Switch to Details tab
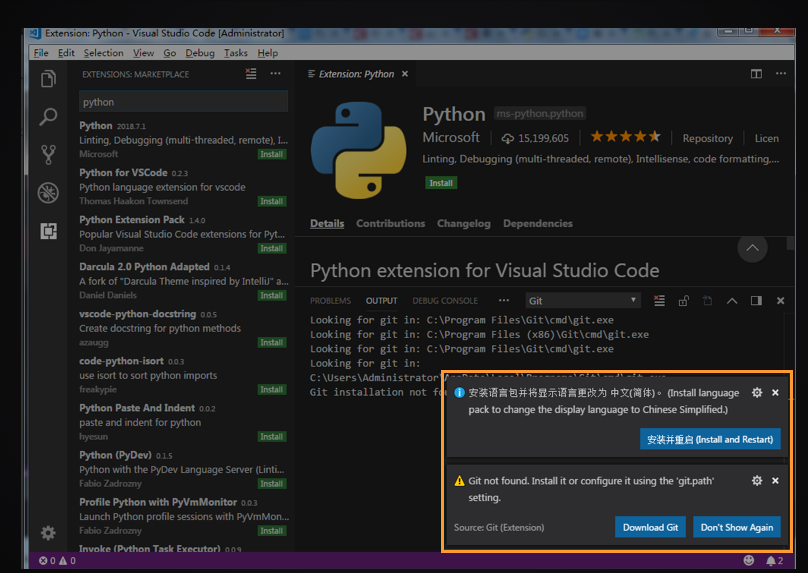Screen dimensions: 808x573 [x=327, y=224]
